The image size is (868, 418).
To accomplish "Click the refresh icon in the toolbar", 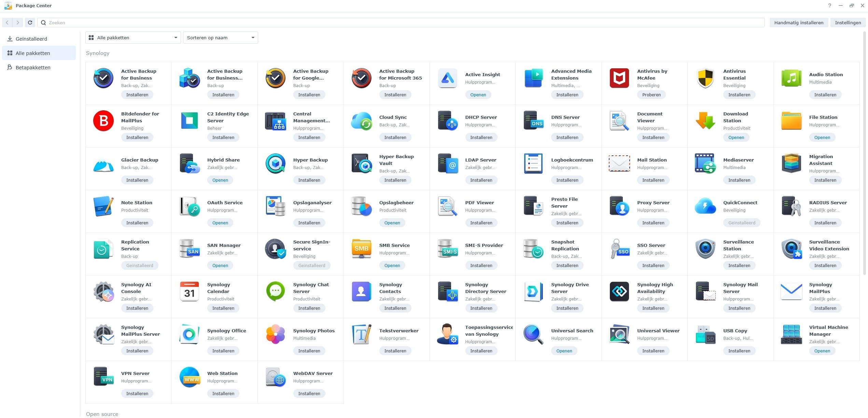I will [30, 22].
